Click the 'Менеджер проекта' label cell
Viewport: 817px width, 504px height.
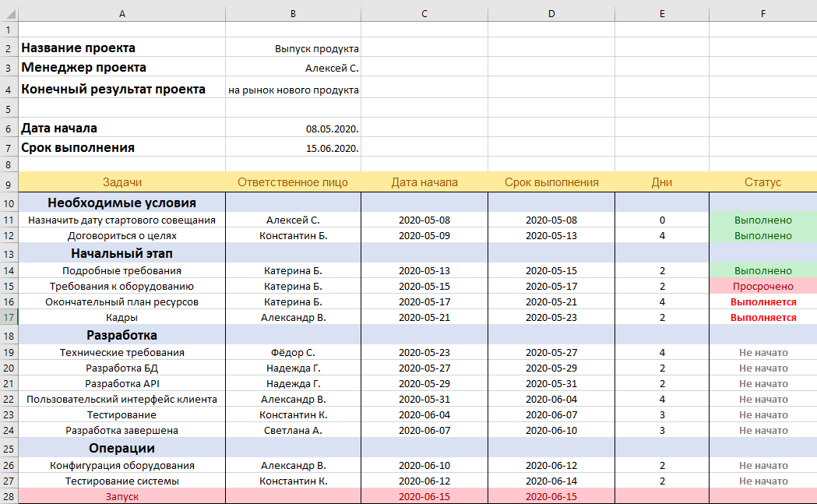pos(122,67)
